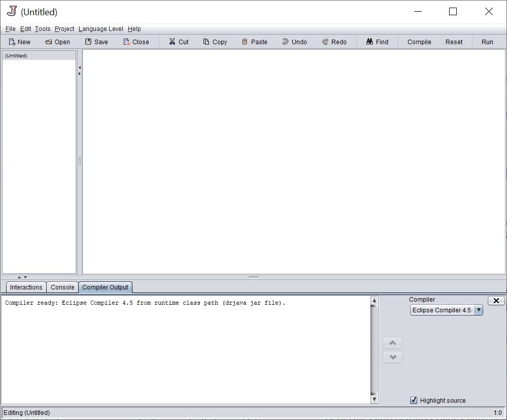Click the DrJava logo in title bar
Viewport: 507px width, 420px height.
12,11
